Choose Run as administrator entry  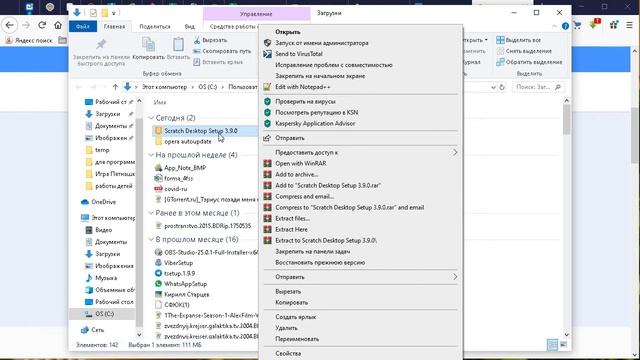[322, 43]
